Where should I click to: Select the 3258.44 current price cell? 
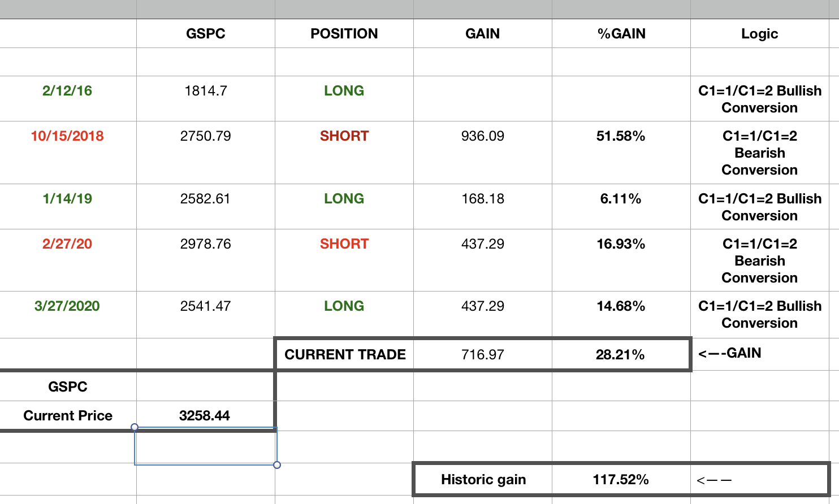click(x=205, y=416)
